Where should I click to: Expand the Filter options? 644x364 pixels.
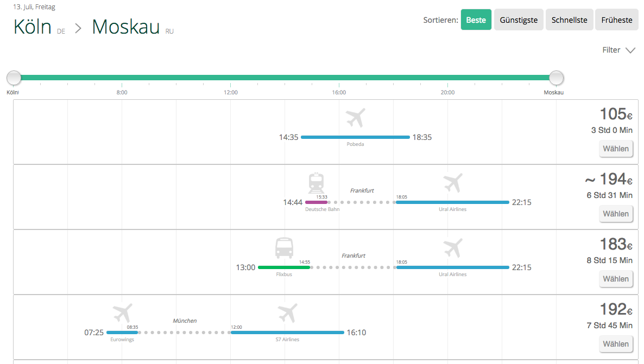618,50
